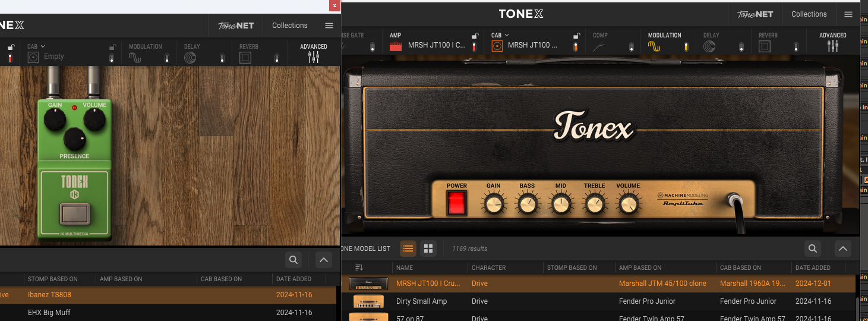
Task: Select the Dirty Small Amp tone model
Action: click(599, 301)
